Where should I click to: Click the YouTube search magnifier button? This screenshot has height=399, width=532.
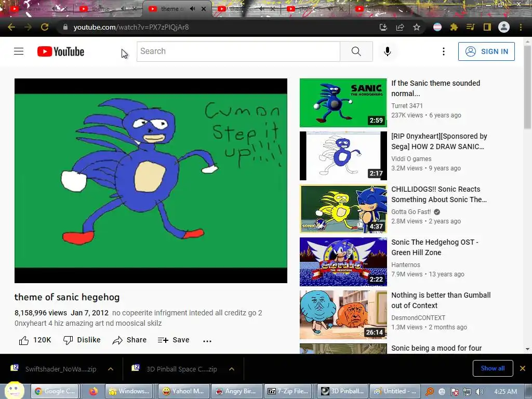click(356, 51)
